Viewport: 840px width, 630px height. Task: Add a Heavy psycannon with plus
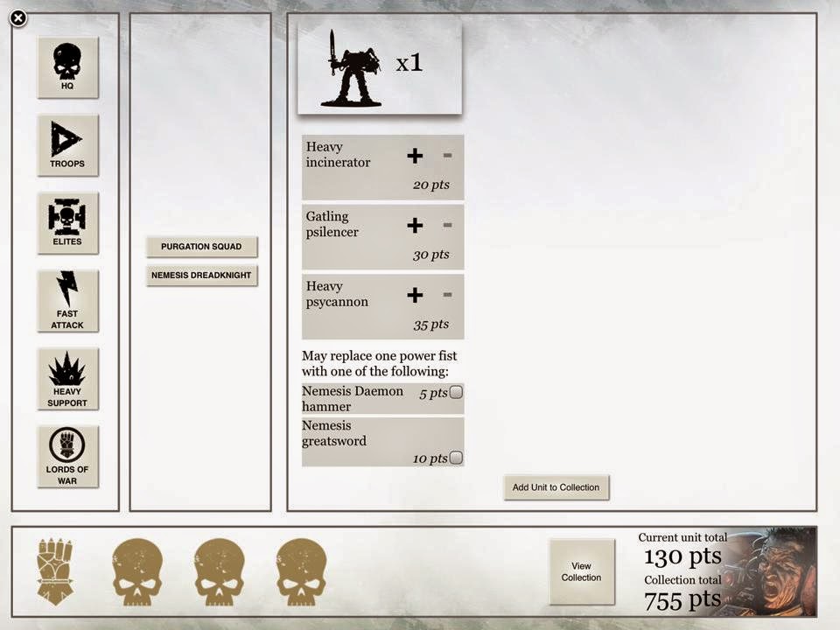click(x=415, y=295)
